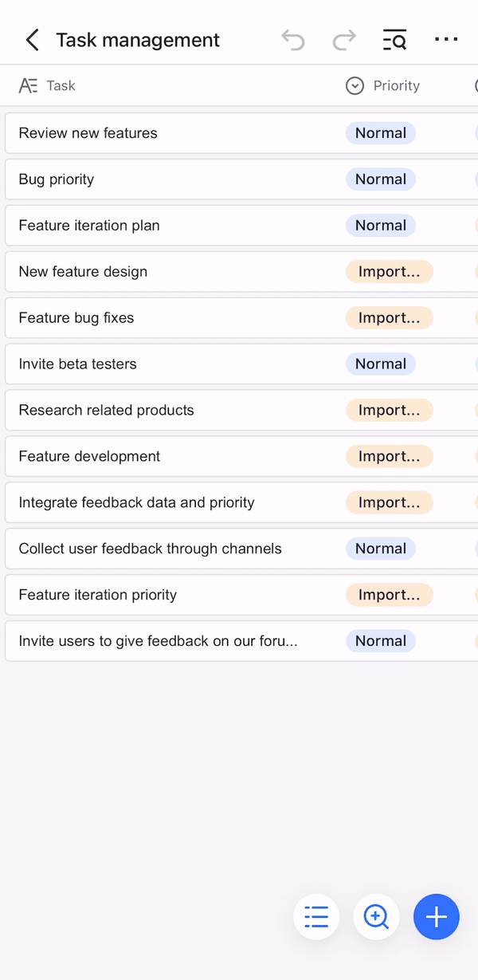Tap the zoom-in magnifier floating button
This screenshot has width=478, height=980.
point(376,917)
